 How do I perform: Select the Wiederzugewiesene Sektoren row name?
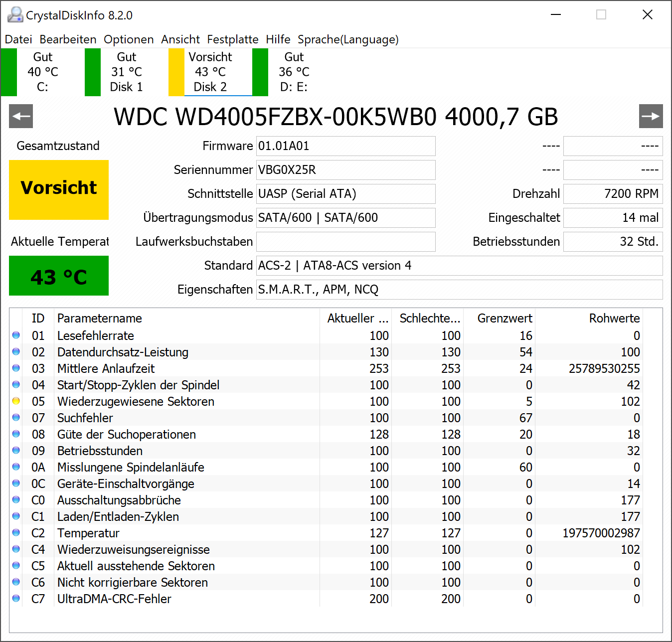136,401
